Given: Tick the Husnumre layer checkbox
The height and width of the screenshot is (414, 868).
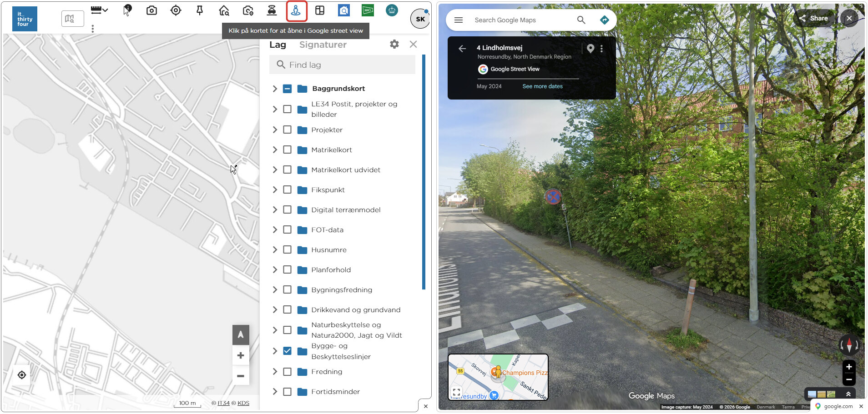Looking at the screenshot, I should pyautogui.click(x=287, y=249).
